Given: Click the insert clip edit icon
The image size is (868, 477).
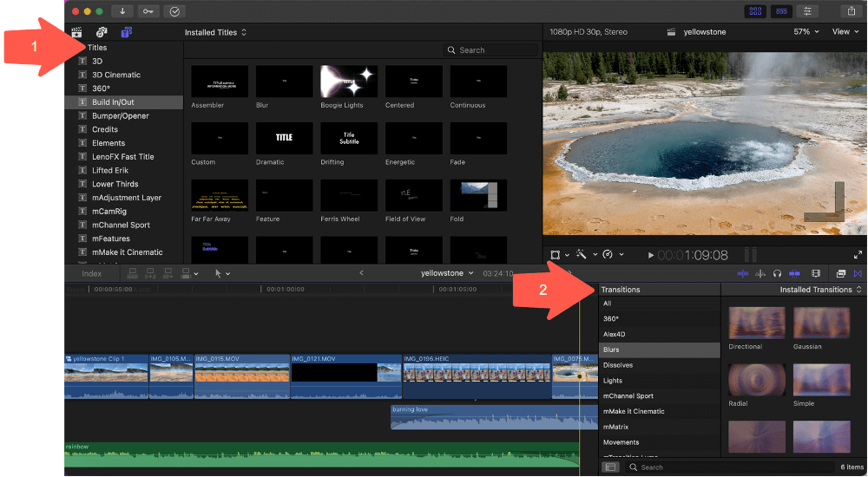Looking at the screenshot, I should coord(150,273).
